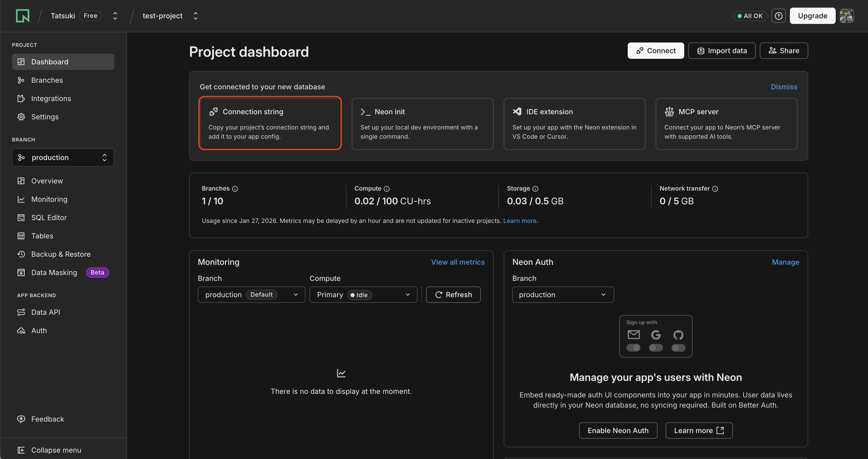
Task: Click the Enable Neon Auth button
Action: click(618, 430)
